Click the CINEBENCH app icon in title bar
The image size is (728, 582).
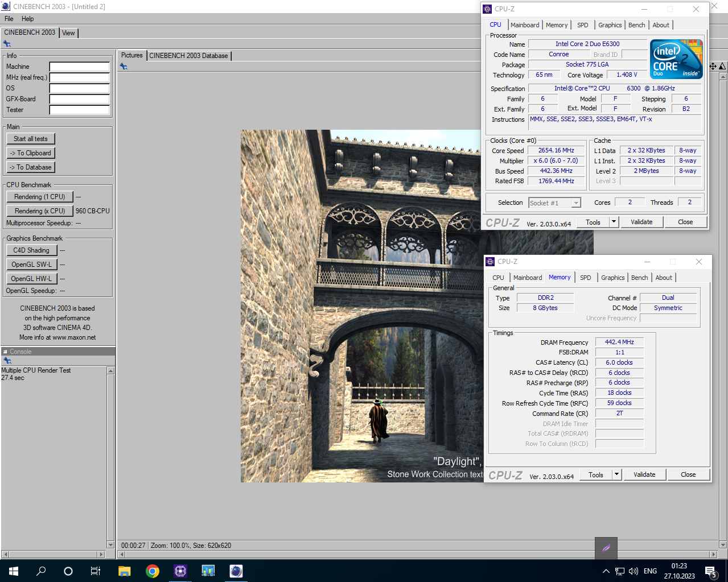point(6,6)
